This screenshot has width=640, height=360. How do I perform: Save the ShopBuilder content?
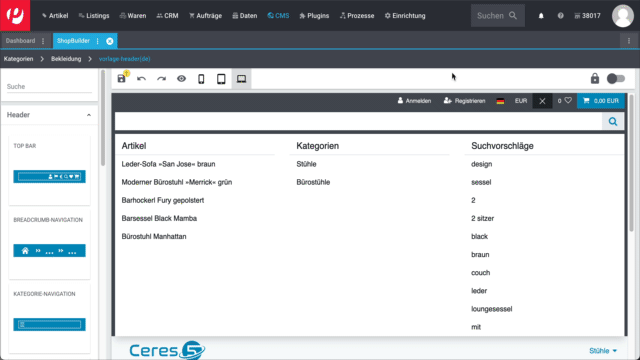tap(122, 78)
